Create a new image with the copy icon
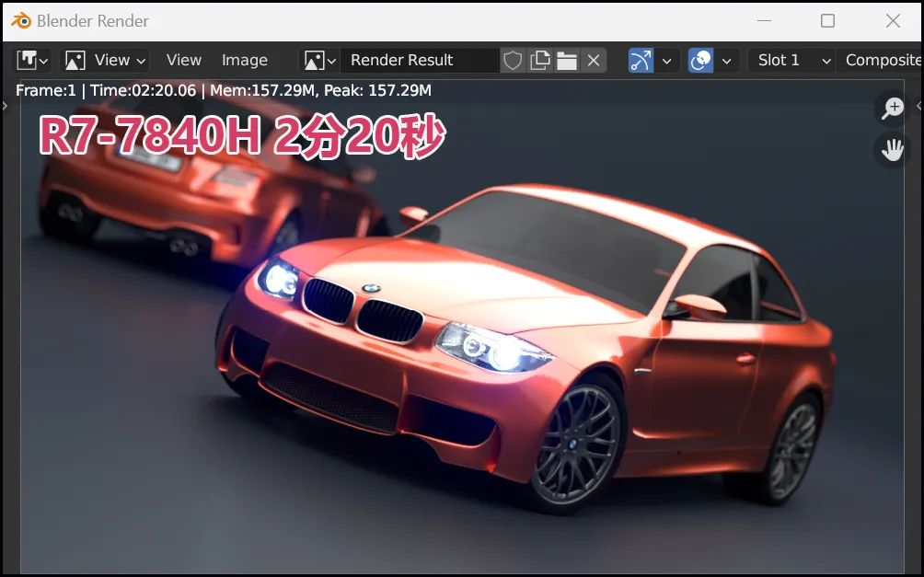924x577 pixels. pyautogui.click(x=539, y=60)
